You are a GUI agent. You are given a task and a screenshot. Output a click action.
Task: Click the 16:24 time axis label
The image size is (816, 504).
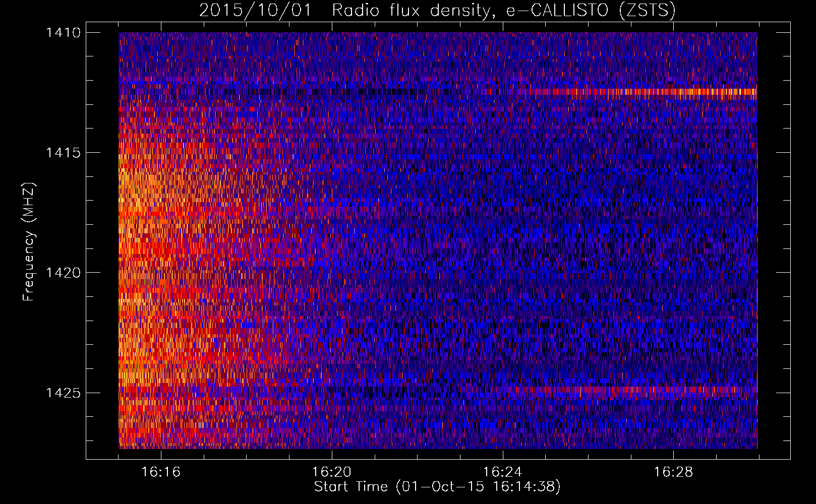coord(503,472)
